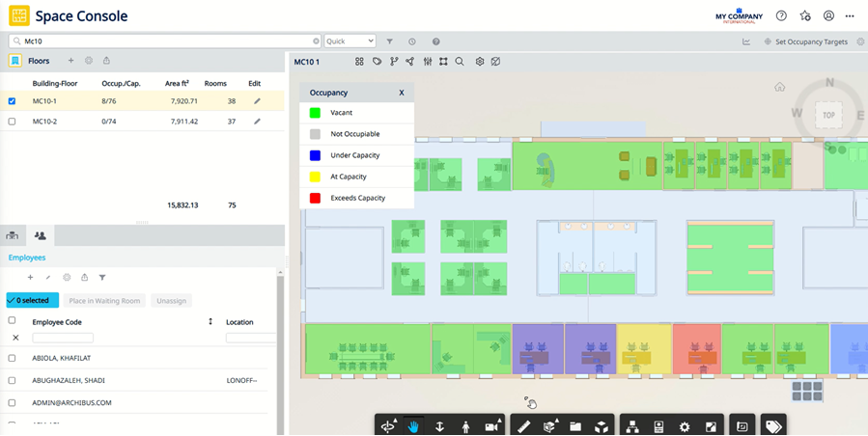Check the MC10-2 floor checkbox

click(x=13, y=122)
